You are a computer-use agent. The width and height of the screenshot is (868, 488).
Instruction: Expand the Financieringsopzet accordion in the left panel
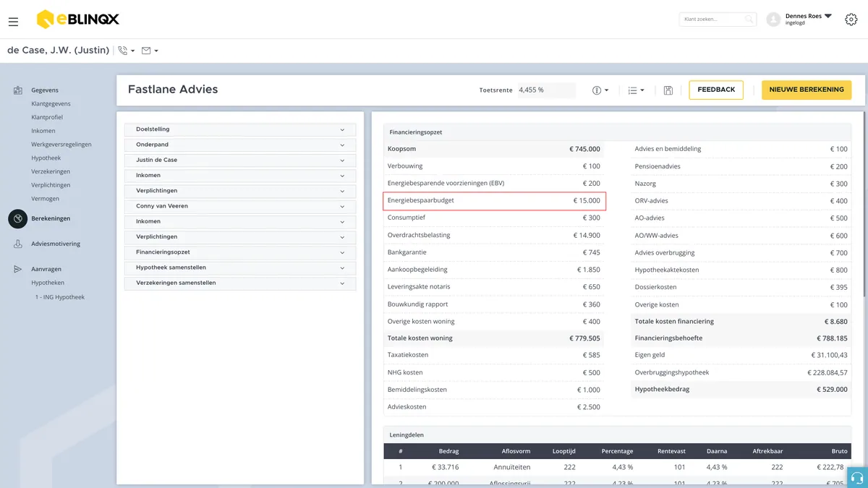pyautogui.click(x=240, y=252)
